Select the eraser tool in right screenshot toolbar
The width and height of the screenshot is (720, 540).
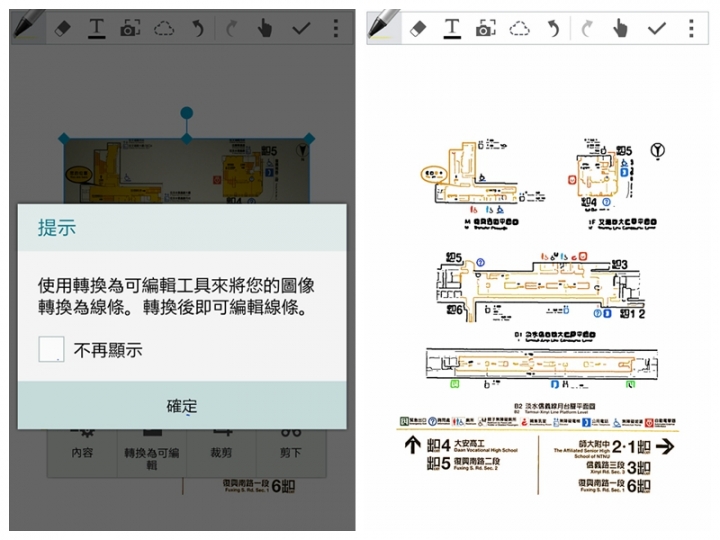click(x=418, y=29)
